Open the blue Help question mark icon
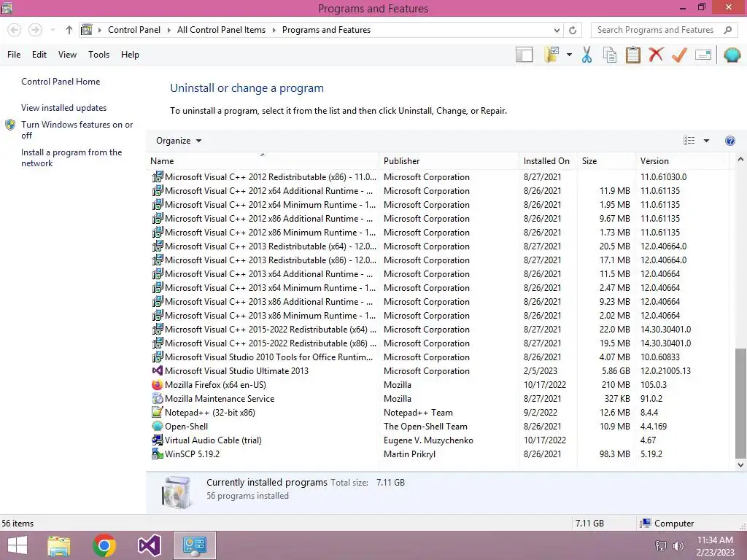This screenshot has width=747, height=560. tap(729, 141)
